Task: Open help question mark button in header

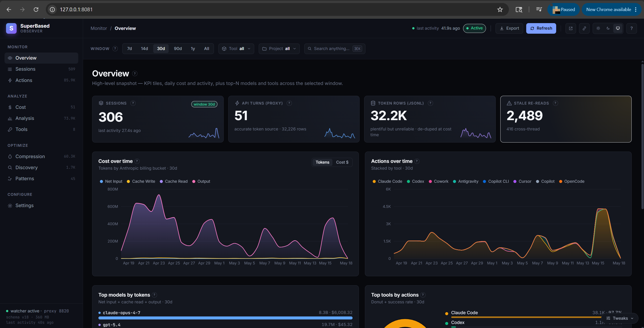Action: (x=631, y=28)
